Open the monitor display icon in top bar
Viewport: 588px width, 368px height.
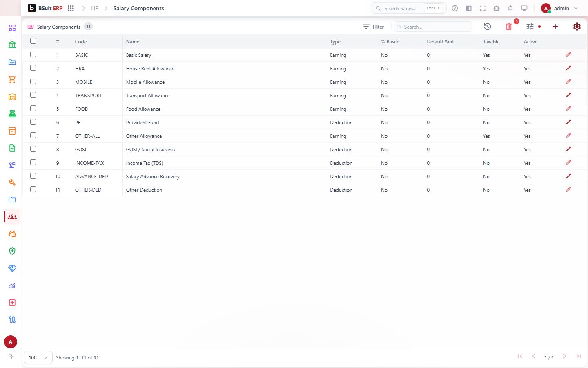524,8
